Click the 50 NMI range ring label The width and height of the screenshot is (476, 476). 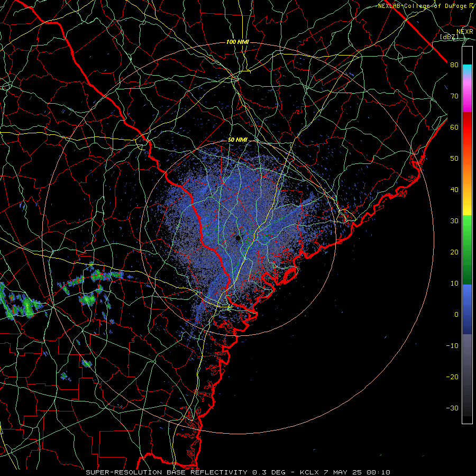coord(237,140)
